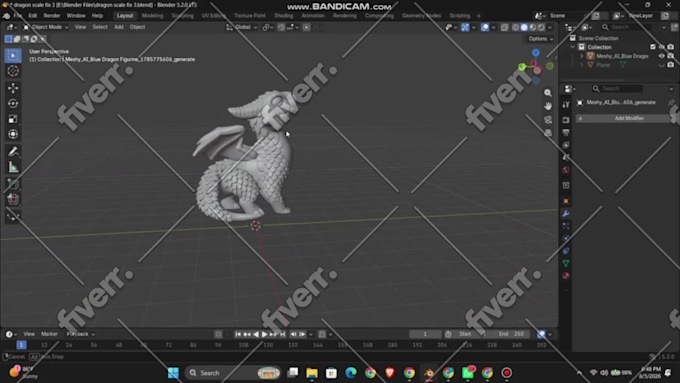Click frame 120 on the timeline ruler
The width and height of the screenshot is (680, 383).
pyautogui.click(x=268, y=345)
